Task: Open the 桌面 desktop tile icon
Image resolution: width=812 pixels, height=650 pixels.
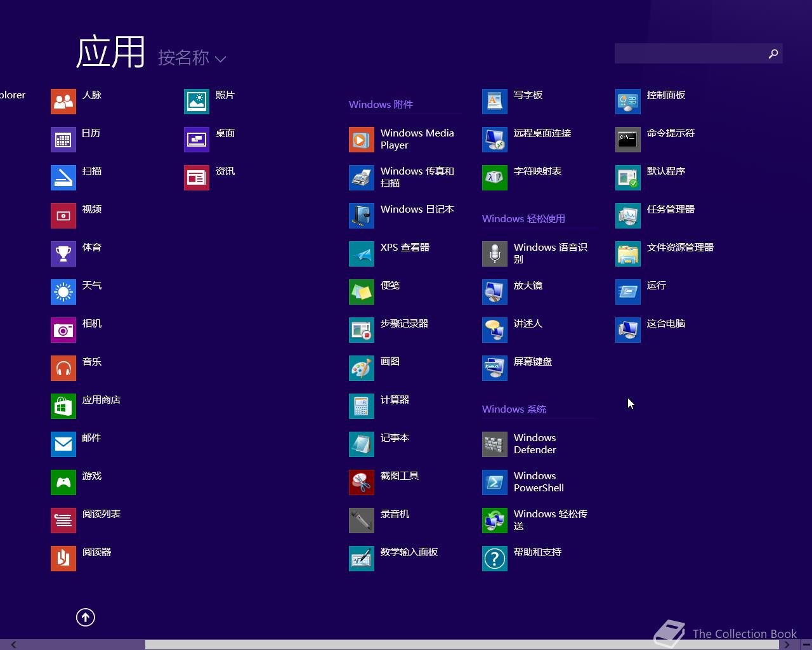Action: click(x=197, y=140)
